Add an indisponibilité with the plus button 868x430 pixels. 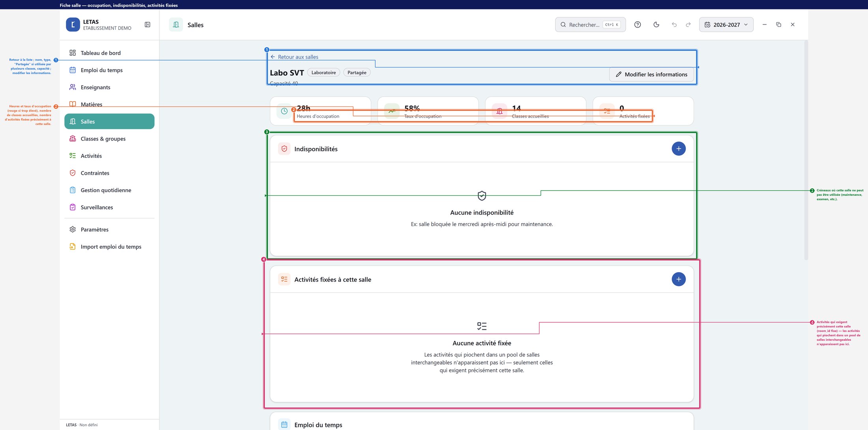click(x=679, y=149)
